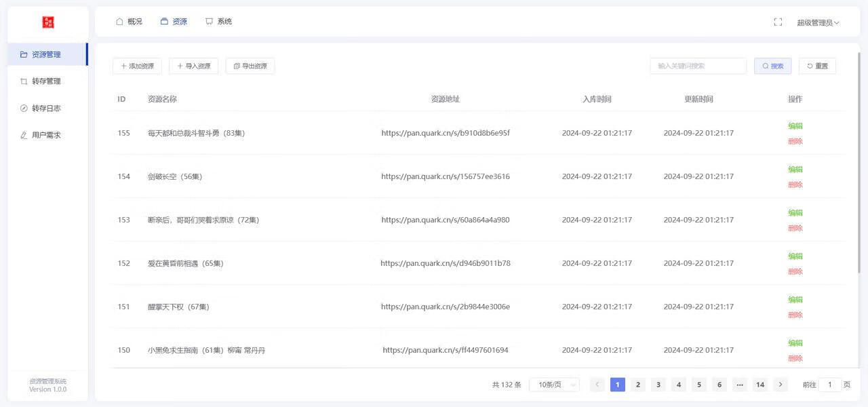Expand hidden pages via the ellipsis control
The height and width of the screenshot is (407, 868).
click(x=740, y=385)
